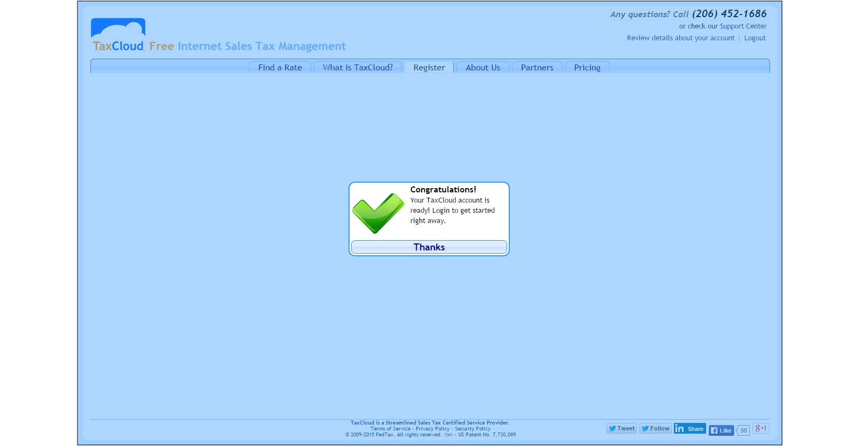Click the Streamlined Sales Tax Certified Service Provider text
Screen dimensions: 868x446
pos(430,423)
